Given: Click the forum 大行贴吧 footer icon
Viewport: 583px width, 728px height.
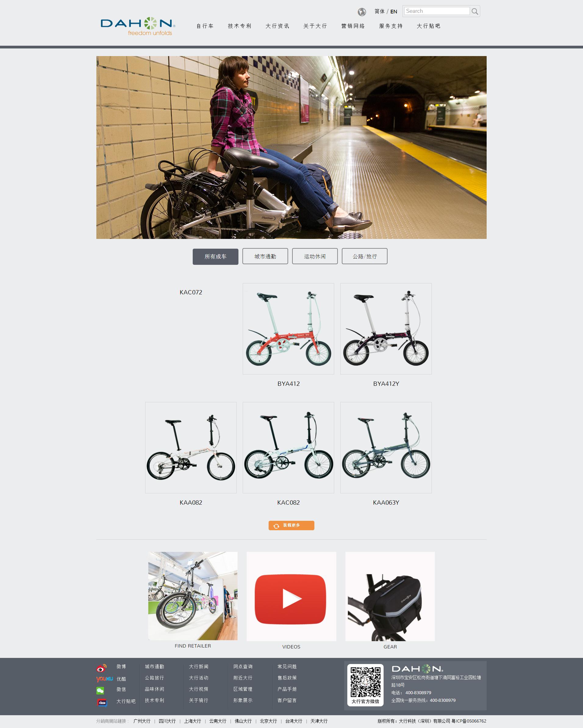Looking at the screenshot, I should (102, 703).
